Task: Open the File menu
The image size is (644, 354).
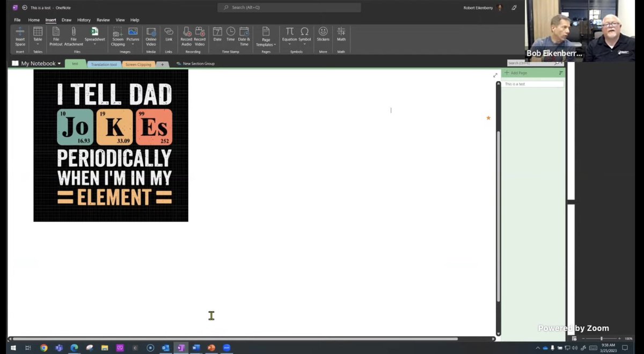Action: pyautogui.click(x=17, y=20)
